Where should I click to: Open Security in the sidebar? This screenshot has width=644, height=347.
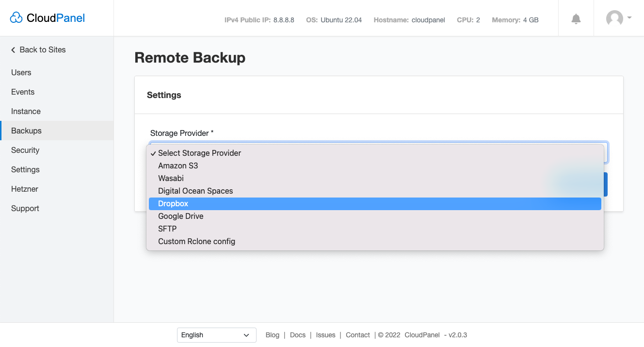point(57,150)
